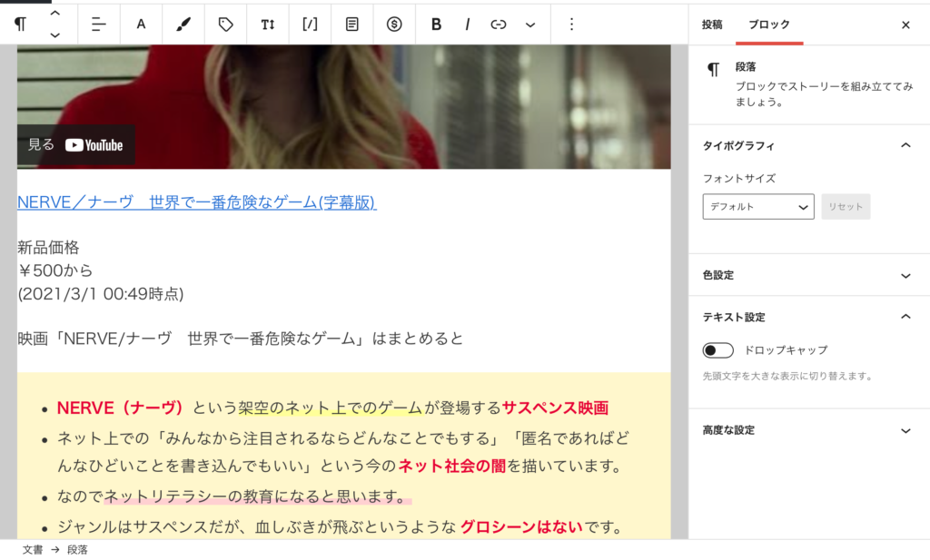Screen dimensions: 930x560
Task: Click the リセット button
Action: point(846,207)
